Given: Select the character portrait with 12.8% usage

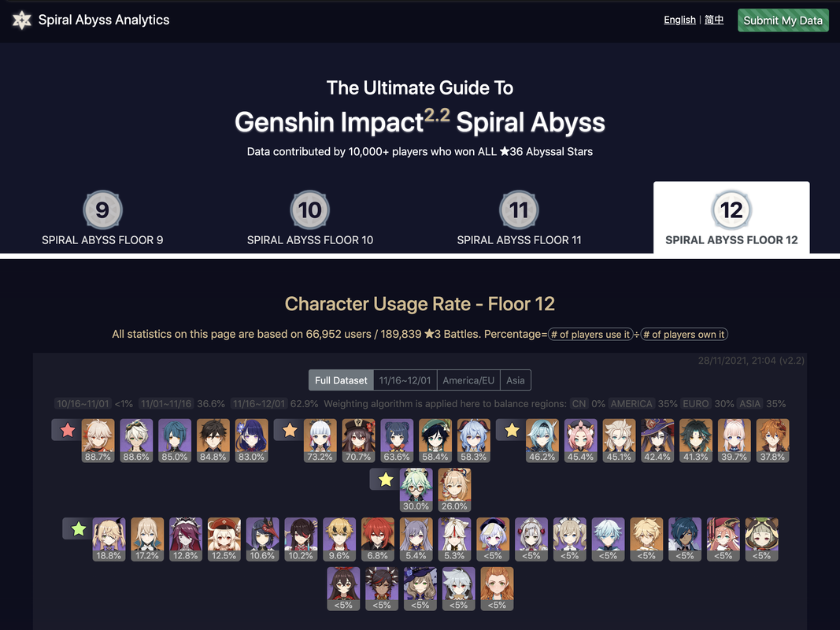Looking at the screenshot, I should point(186,539).
